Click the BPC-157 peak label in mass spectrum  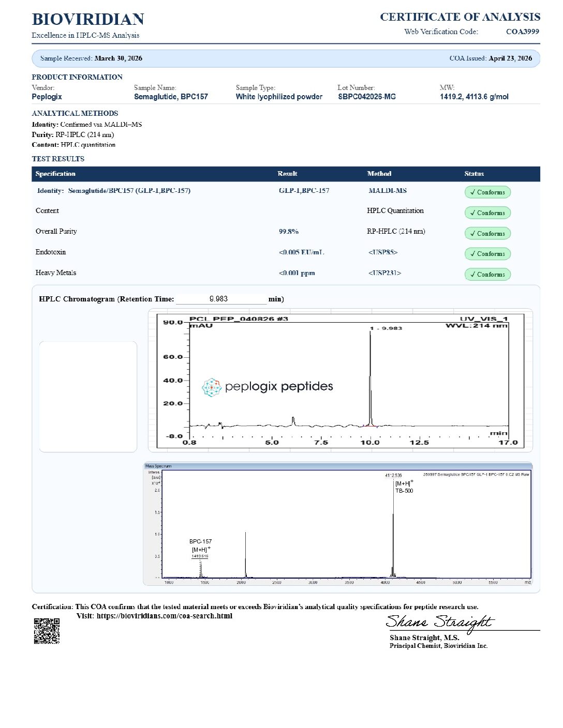pos(200,541)
